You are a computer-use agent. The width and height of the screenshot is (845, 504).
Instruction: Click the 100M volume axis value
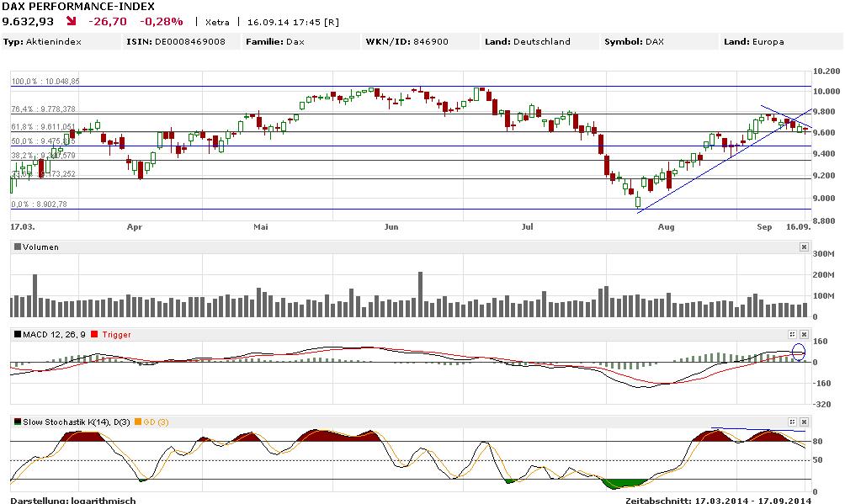823,296
